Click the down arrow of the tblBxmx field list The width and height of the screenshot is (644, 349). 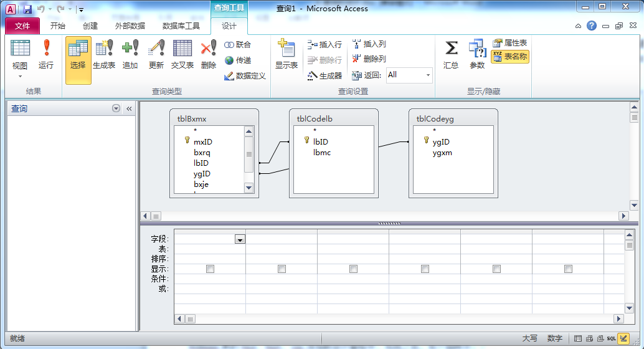[x=249, y=188]
